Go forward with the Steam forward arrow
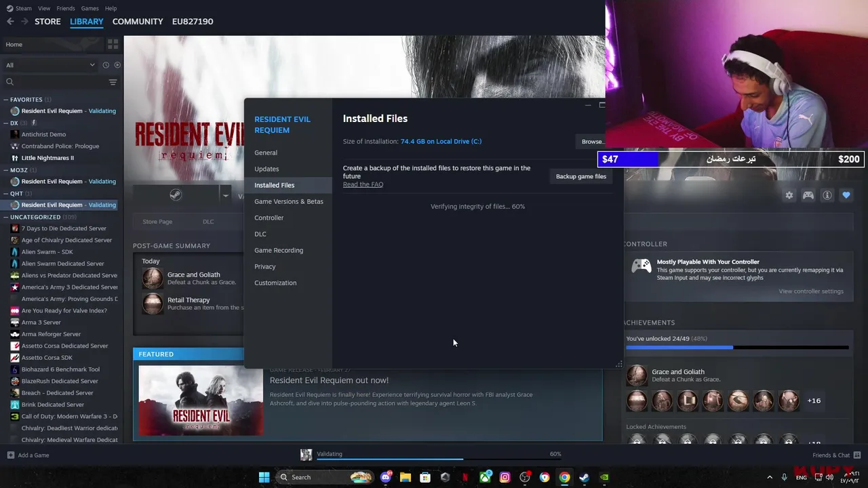The height and width of the screenshot is (488, 868). pos(24,22)
